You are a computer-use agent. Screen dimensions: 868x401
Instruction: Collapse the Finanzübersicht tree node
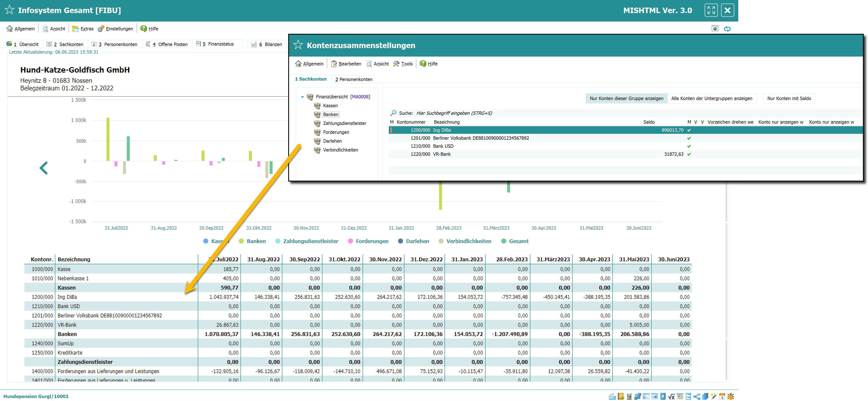click(302, 97)
